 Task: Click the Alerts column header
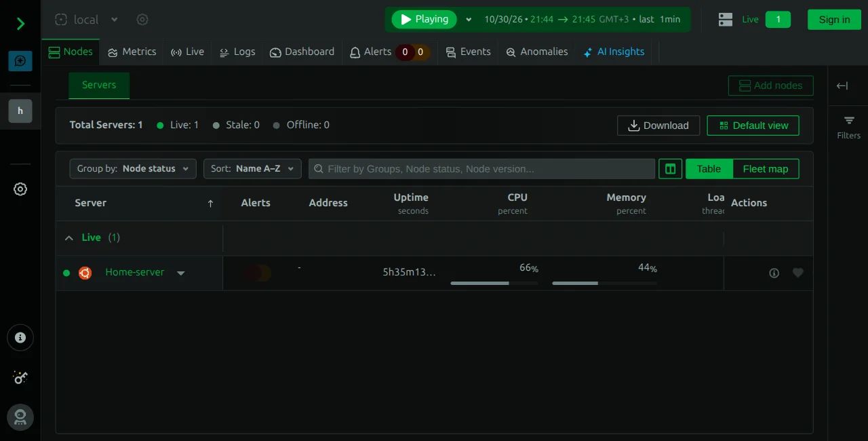coord(256,204)
